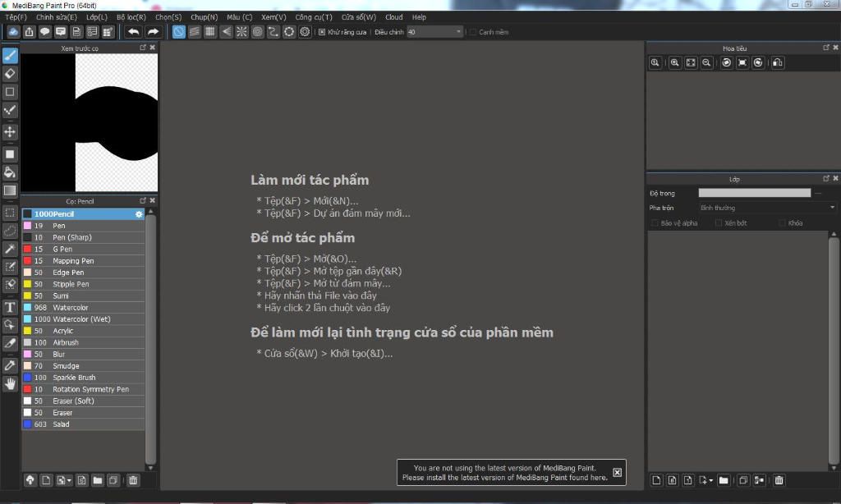Open the Help menu
The height and width of the screenshot is (504, 841).
point(419,17)
